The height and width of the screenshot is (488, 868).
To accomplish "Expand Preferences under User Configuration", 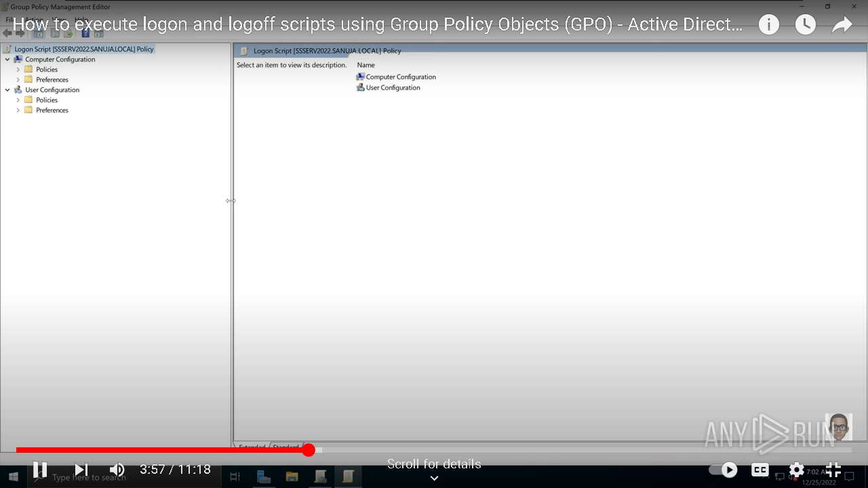I will 18,110.
